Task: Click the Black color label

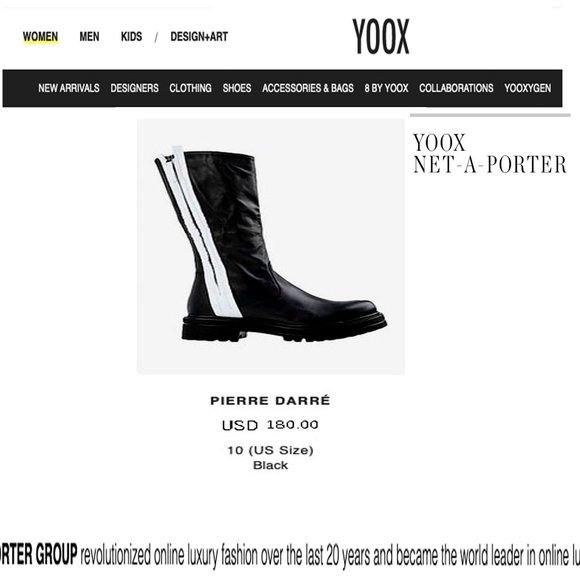Action: coord(270,465)
